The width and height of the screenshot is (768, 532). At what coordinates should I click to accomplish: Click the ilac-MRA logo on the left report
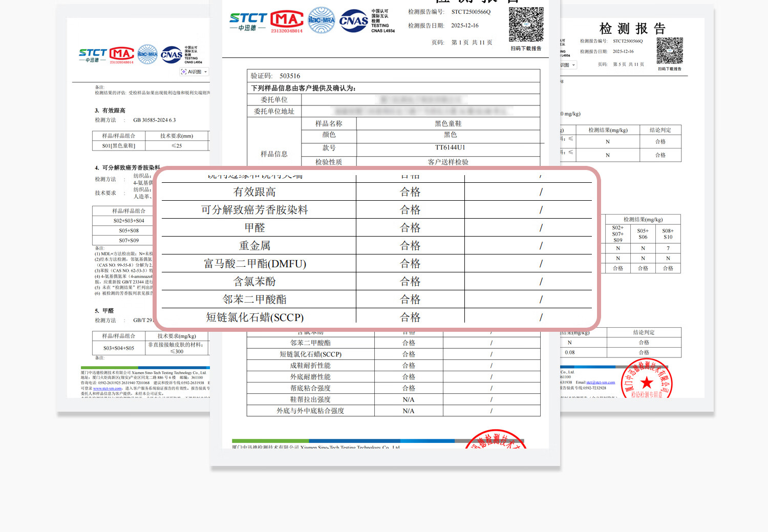click(x=147, y=54)
